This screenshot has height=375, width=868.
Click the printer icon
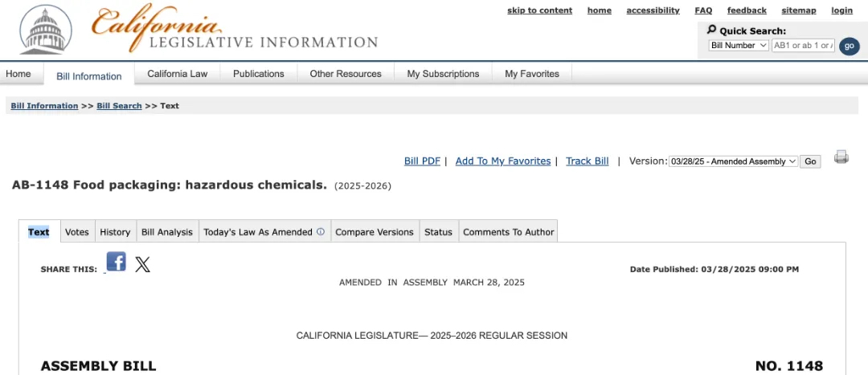click(x=841, y=157)
